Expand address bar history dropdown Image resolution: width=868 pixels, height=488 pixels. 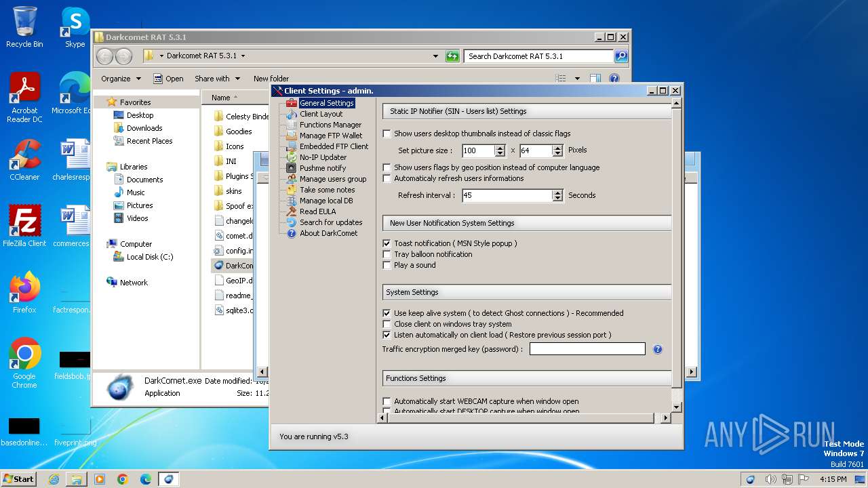coord(436,56)
